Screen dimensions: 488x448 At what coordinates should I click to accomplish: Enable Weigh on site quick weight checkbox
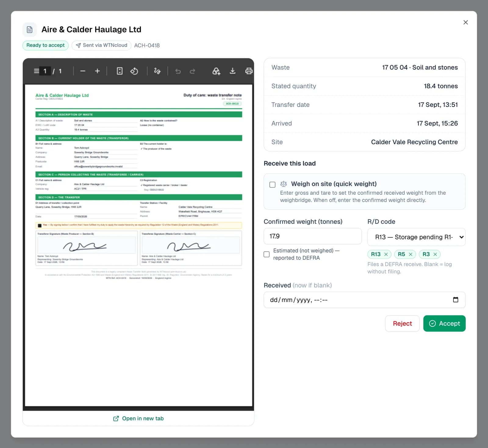272,185
